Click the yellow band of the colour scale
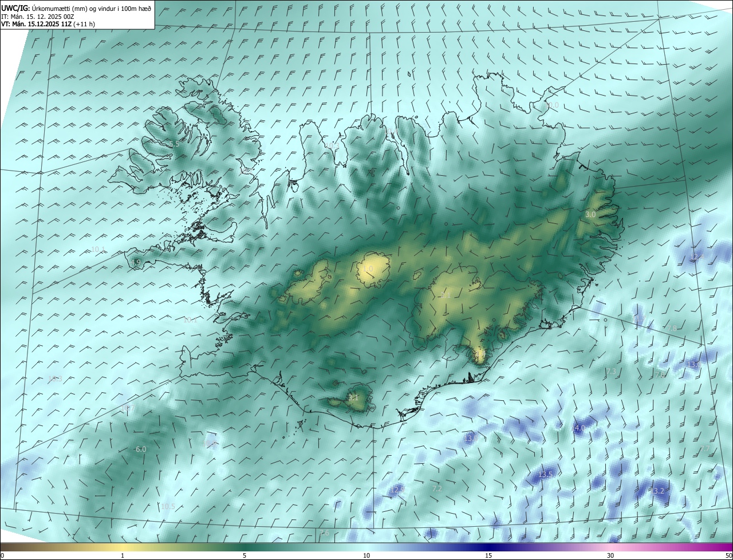The width and height of the screenshot is (733, 560). point(123,547)
